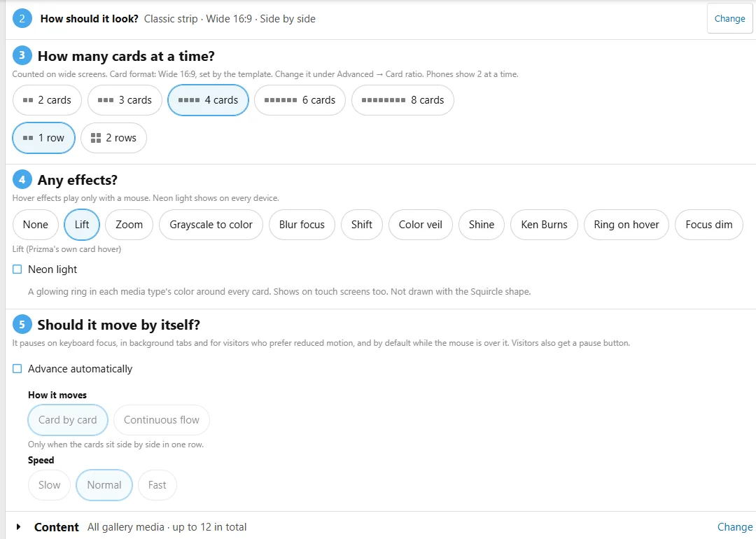The width and height of the screenshot is (756, 539).
Task: Choose 3 cards at a time
Action: tap(125, 100)
